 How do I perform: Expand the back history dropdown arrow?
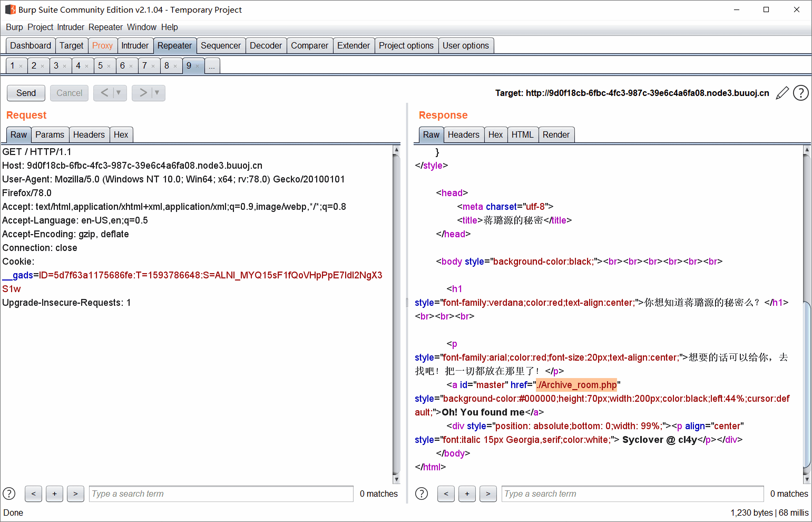(x=119, y=93)
